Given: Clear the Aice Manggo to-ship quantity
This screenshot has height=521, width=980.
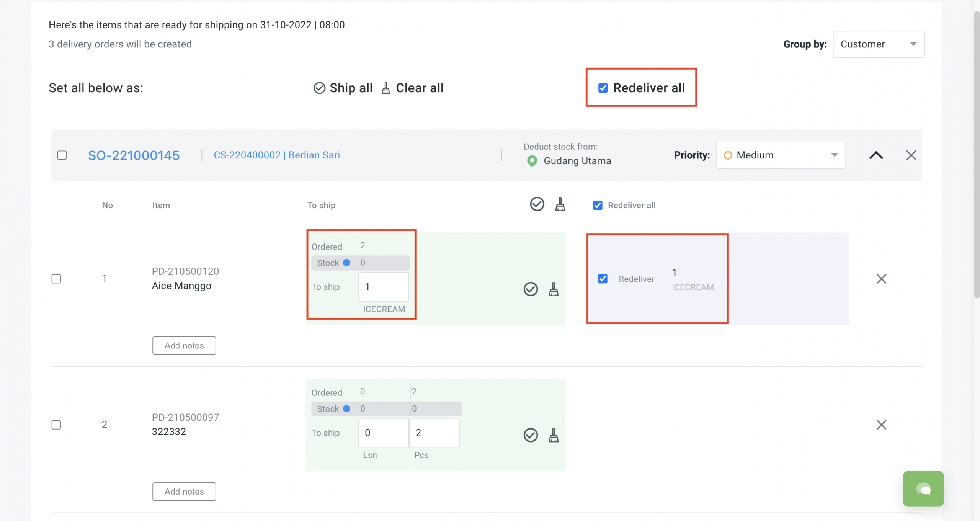Looking at the screenshot, I should (x=554, y=289).
